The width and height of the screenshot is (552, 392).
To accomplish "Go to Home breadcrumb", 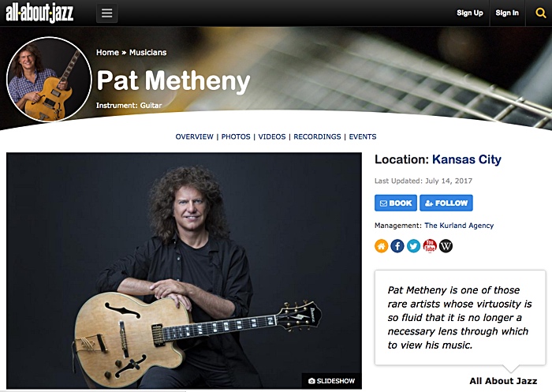I will click(107, 53).
